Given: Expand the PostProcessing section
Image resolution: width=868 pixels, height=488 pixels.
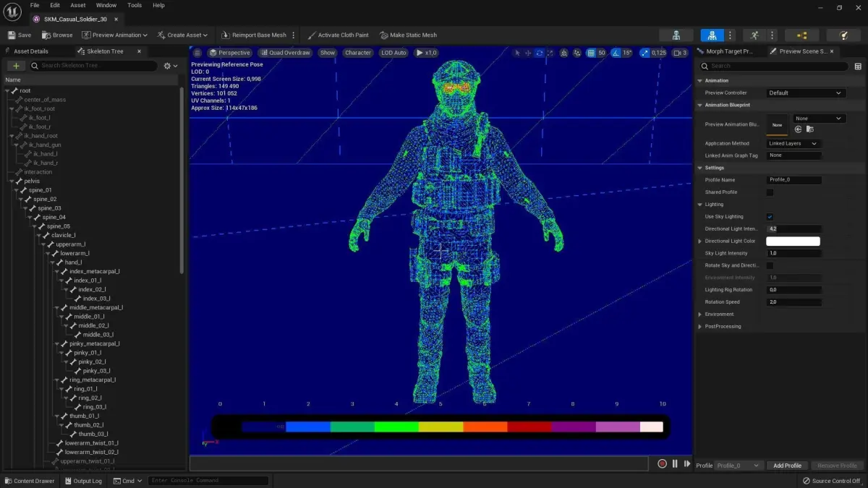Looking at the screenshot, I should 699,327.
